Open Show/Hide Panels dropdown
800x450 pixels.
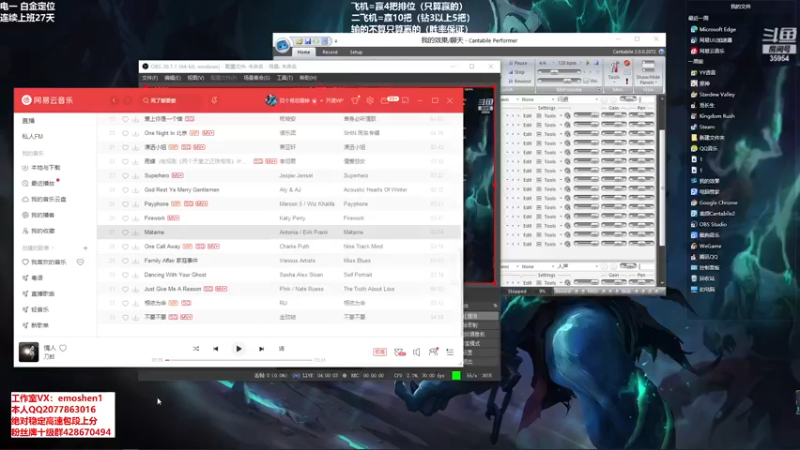pos(648,72)
